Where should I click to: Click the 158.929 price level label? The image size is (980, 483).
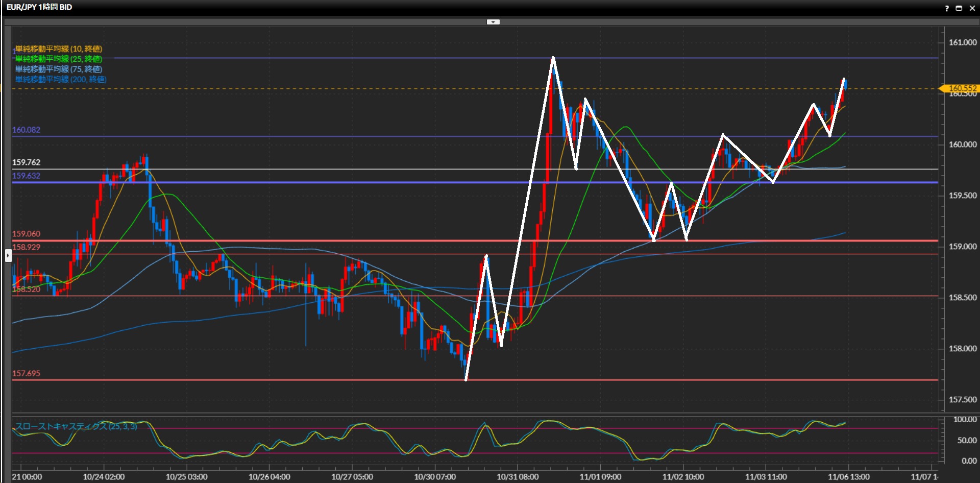(26, 247)
